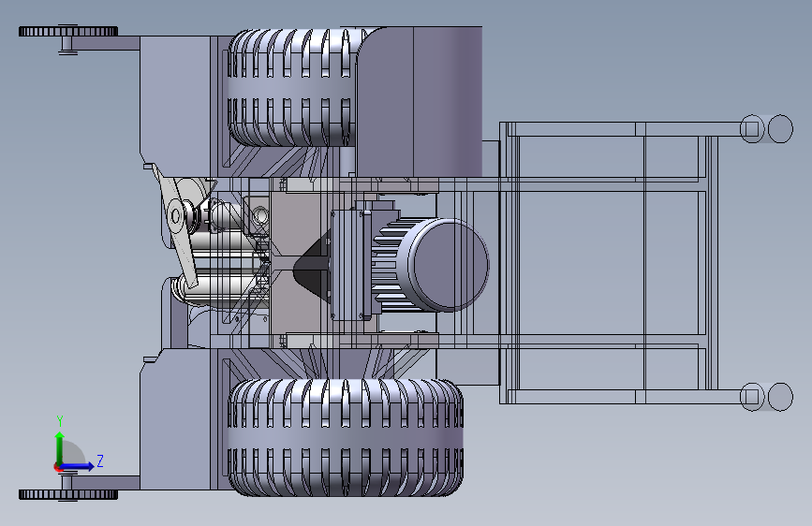Click the blue Z axis arrow of the triad
The height and width of the screenshot is (526, 812).
point(78,466)
